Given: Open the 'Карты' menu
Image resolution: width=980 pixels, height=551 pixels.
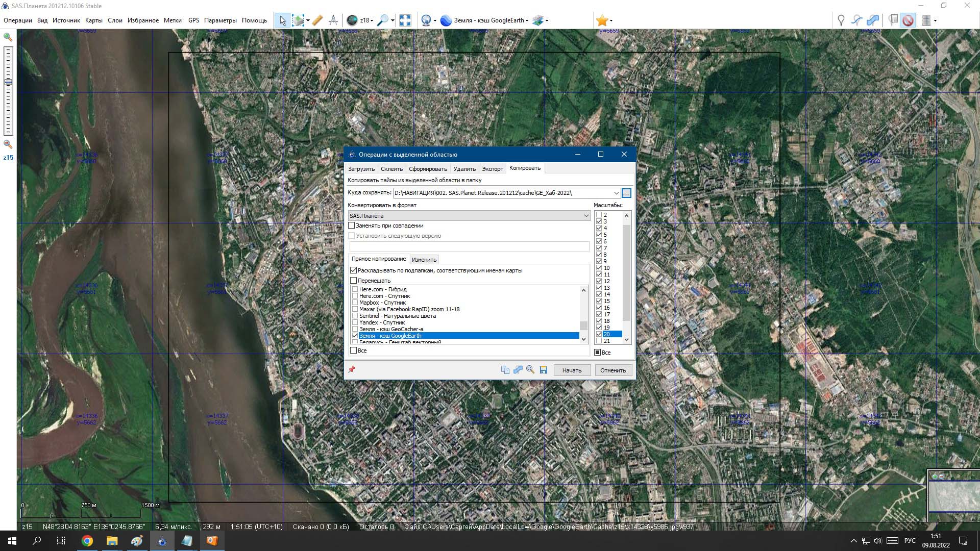Looking at the screenshot, I should (x=93, y=20).
